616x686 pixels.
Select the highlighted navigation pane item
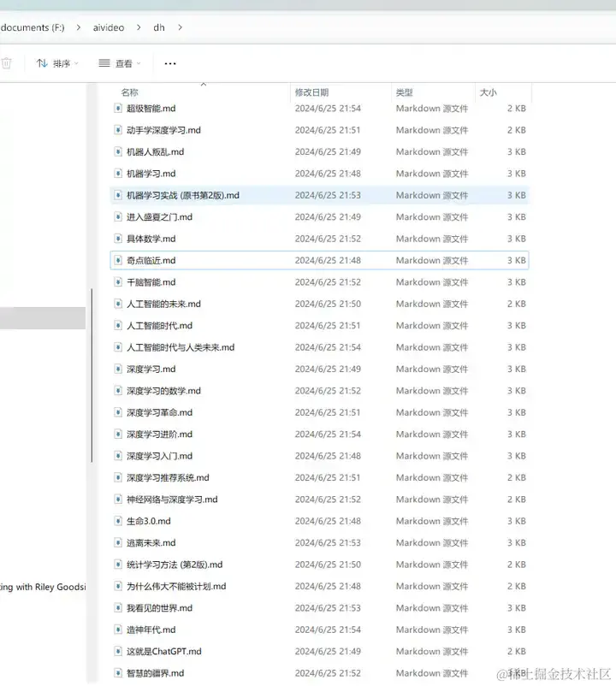point(43,317)
